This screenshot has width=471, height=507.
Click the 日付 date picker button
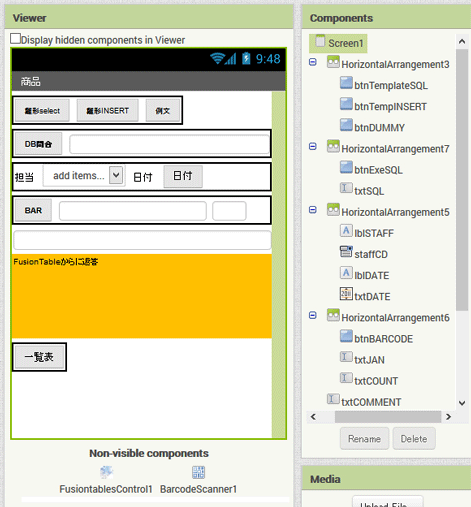(183, 176)
